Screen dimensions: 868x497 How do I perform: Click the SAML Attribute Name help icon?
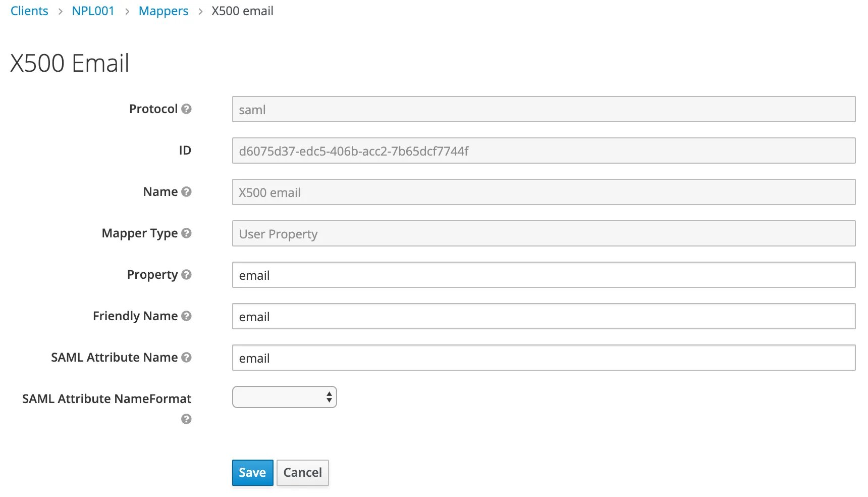tap(186, 358)
